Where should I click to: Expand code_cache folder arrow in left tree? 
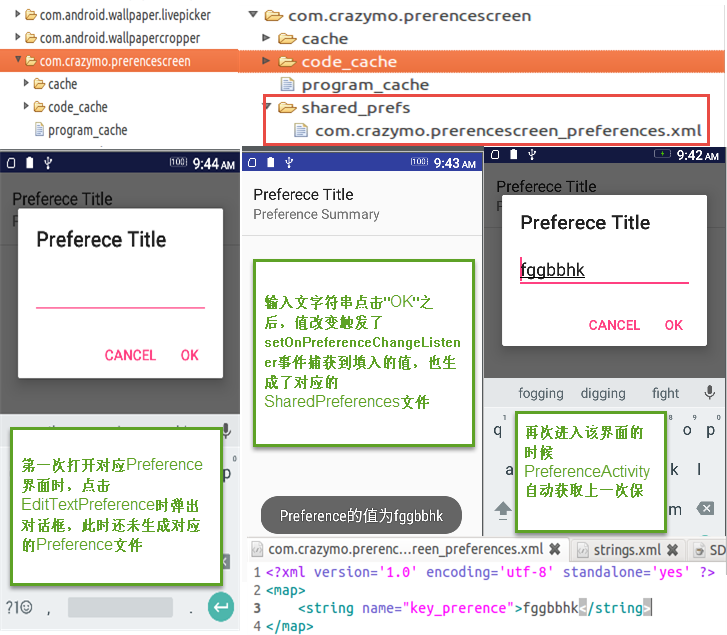[x=26, y=106]
